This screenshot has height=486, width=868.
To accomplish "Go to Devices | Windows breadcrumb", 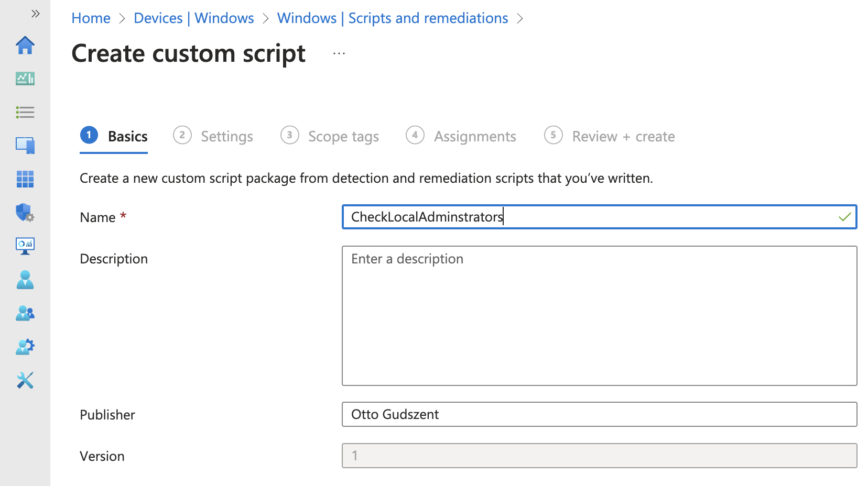I will (x=194, y=18).
